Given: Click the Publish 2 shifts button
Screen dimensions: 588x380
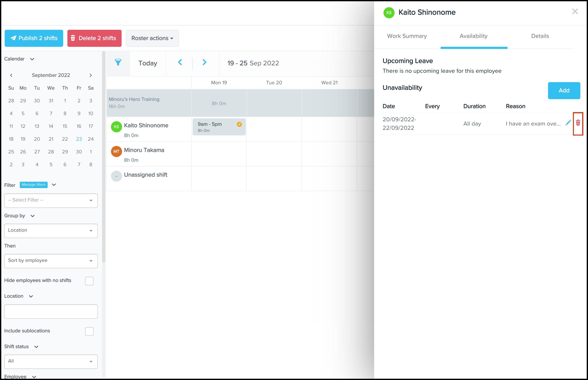Looking at the screenshot, I should click(x=34, y=38).
